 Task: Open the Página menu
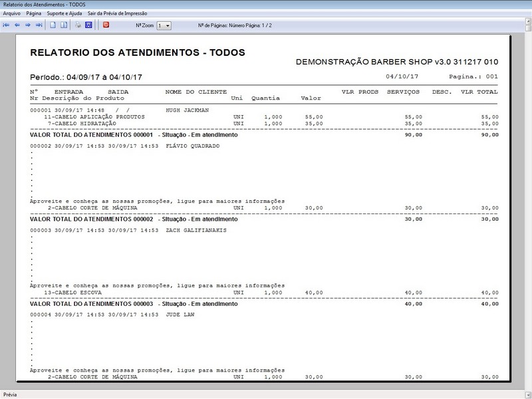(x=34, y=13)
